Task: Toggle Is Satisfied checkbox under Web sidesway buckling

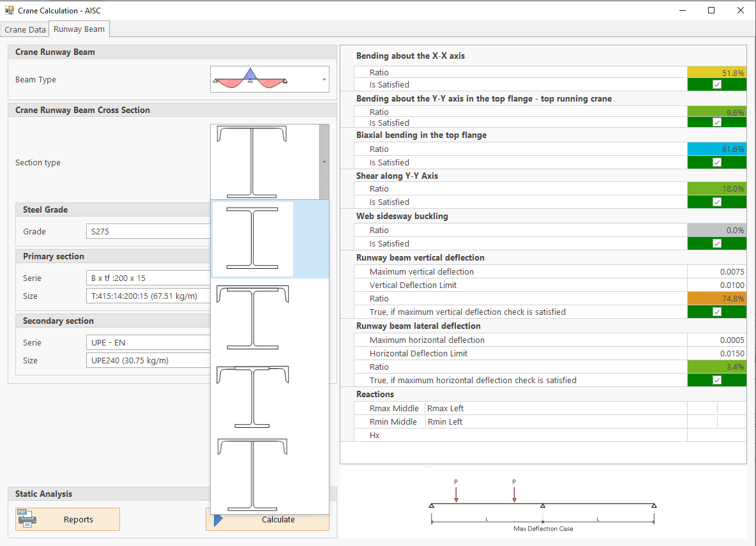Action: (716, 244)
